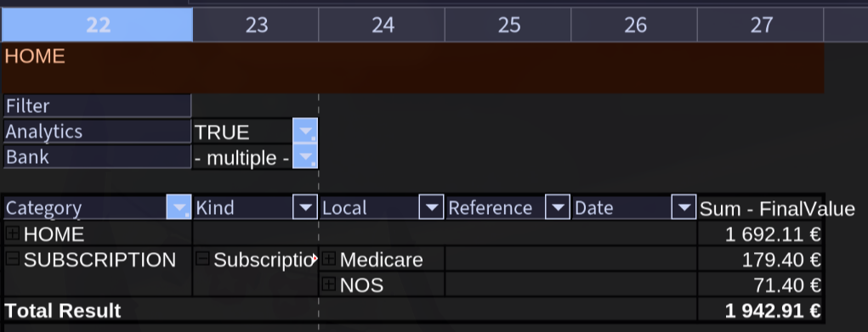Open the Date field filter arrow
868x332 pixels.
(x=684, y=207)
